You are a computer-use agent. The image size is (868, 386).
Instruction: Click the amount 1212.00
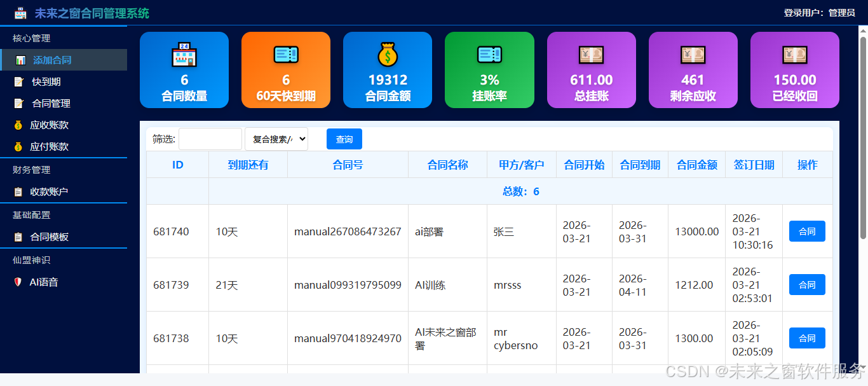pos(694,285)
